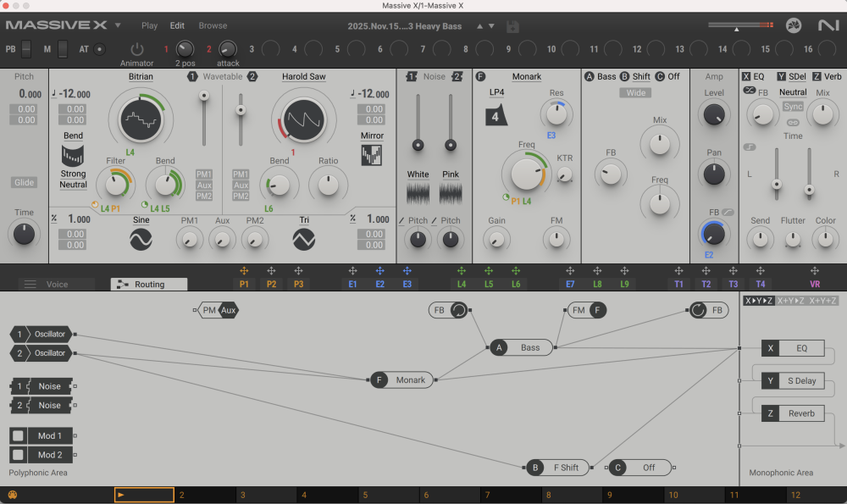The width and height of the screenshot is (847, 504).
Task: Open the Harold Saw wavetable selector
Action: pyautogui.click(x=303, y=77)
